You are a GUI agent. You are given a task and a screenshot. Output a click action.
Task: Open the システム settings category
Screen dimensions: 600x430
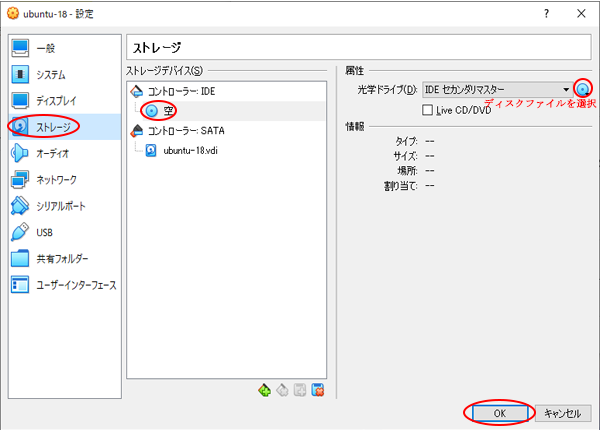pos(65,75)
